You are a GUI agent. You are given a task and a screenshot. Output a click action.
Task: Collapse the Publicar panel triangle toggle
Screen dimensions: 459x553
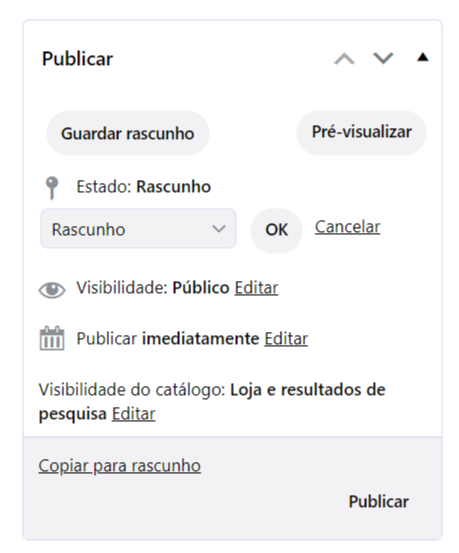point(423,57)
